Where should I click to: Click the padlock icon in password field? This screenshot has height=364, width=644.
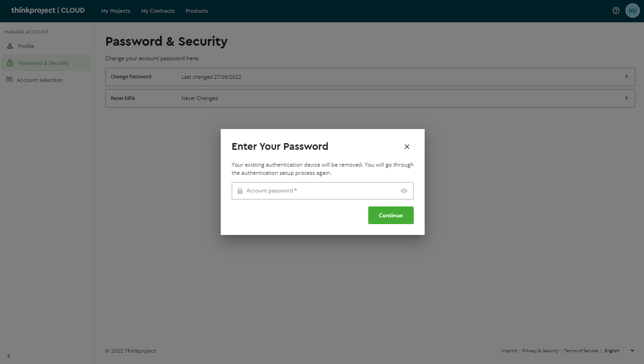point(240,191)
